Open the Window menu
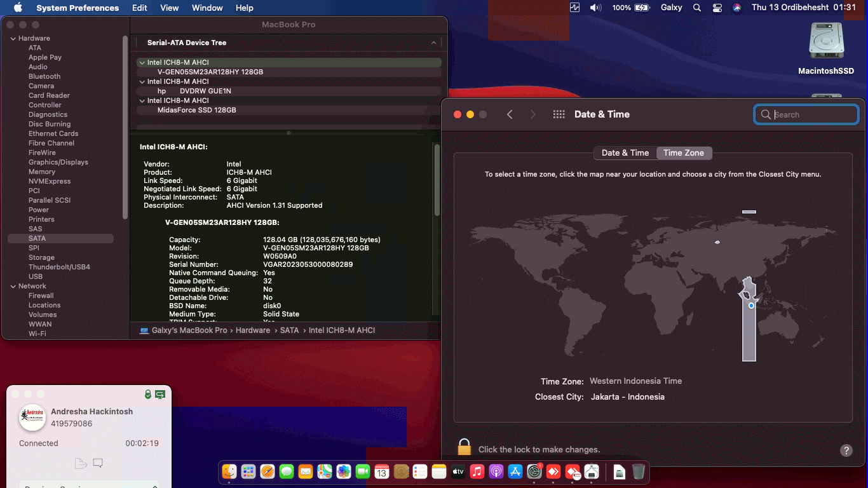The image size is (868, 488). tap(207, 8)
